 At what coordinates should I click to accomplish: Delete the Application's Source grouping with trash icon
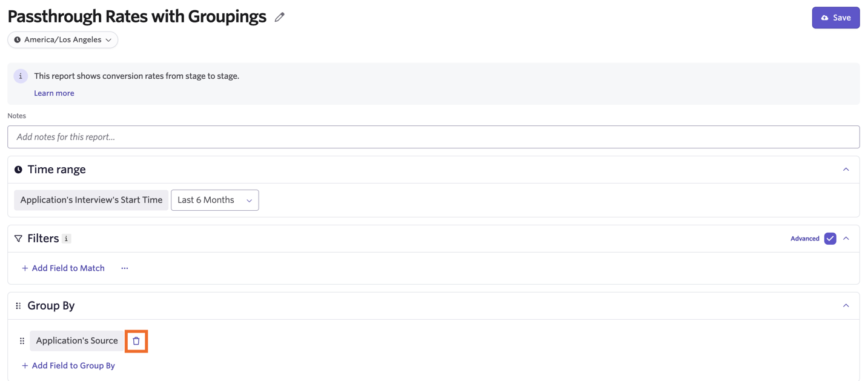(136, 341)
